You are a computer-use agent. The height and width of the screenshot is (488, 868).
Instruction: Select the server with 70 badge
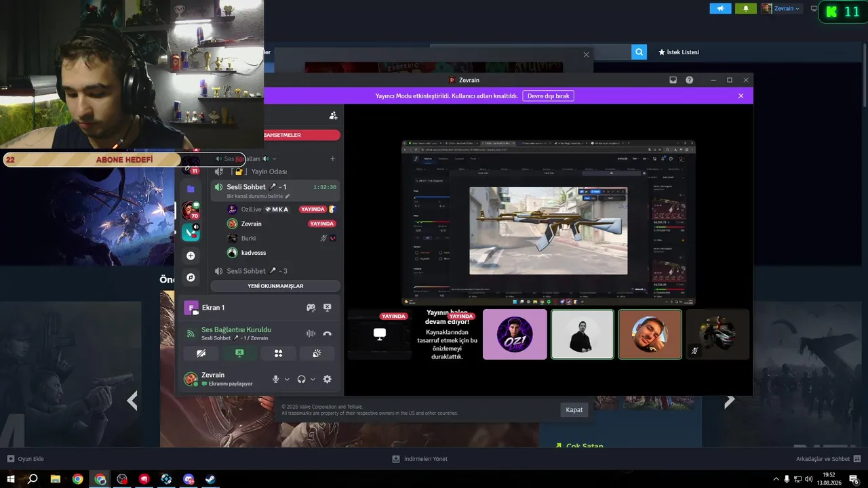point(191,210)
